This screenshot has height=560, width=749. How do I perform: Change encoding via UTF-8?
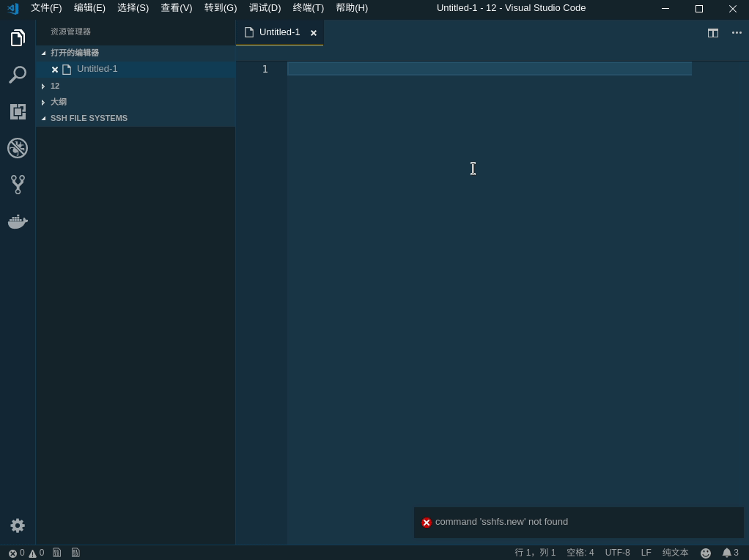click(x=617, y=553)
